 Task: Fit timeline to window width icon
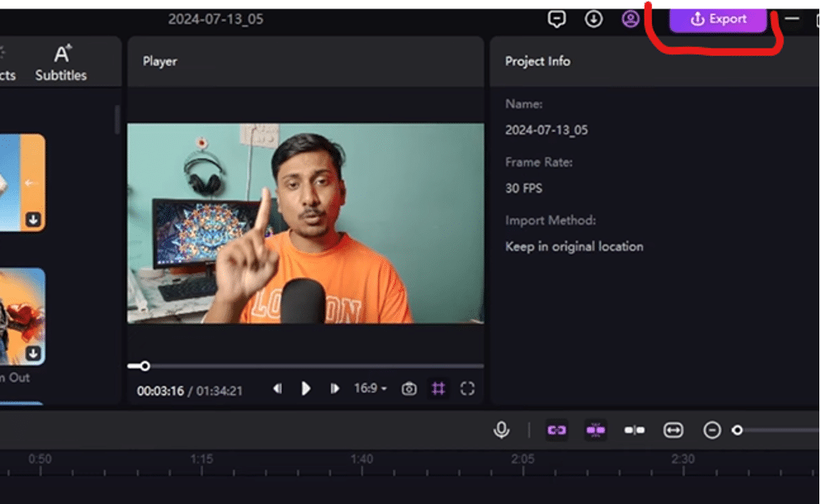(x=673, y=430)
